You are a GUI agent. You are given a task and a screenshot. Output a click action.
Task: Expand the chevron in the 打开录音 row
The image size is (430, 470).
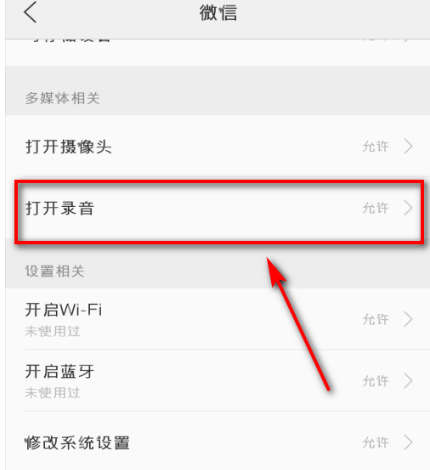(x=408, y=208)
